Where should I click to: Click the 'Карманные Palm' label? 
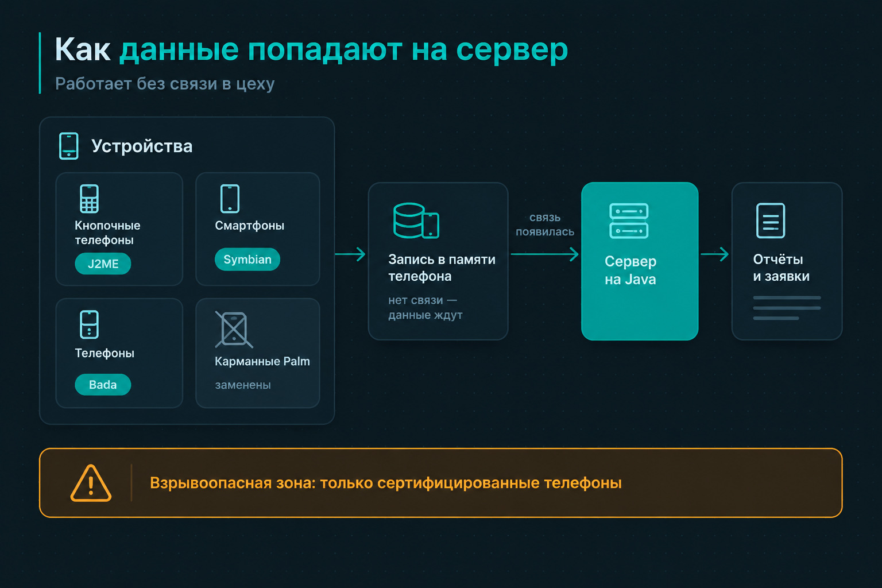click(x=262, y=361)
